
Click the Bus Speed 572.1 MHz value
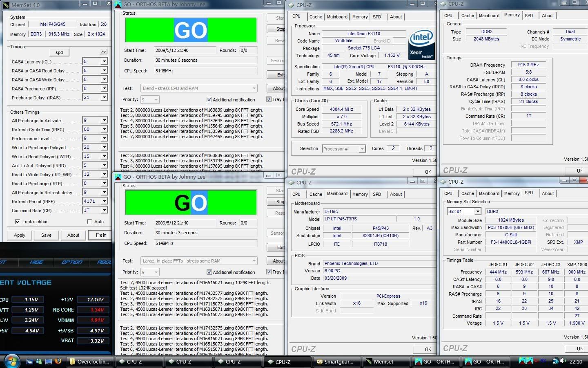[341, 124]
